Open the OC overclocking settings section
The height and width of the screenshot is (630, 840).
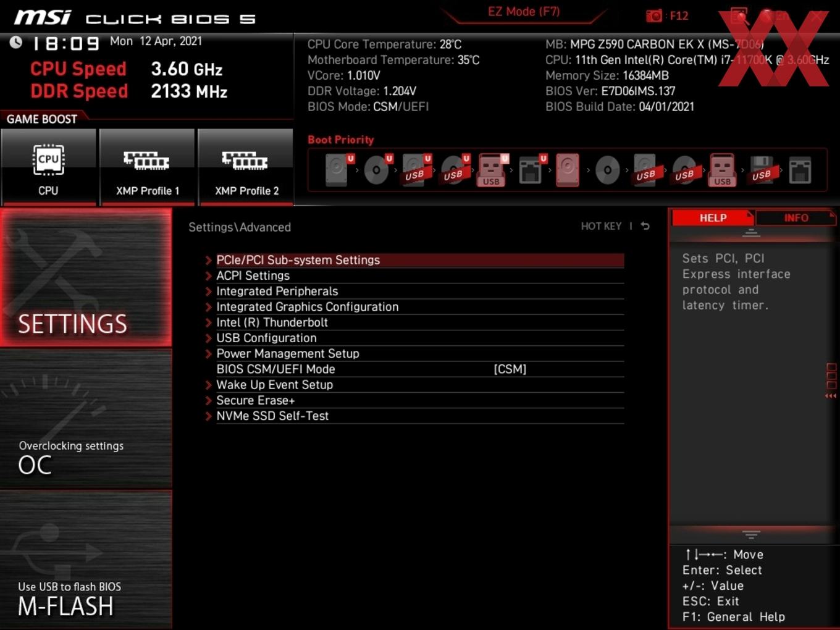(86, 419)
